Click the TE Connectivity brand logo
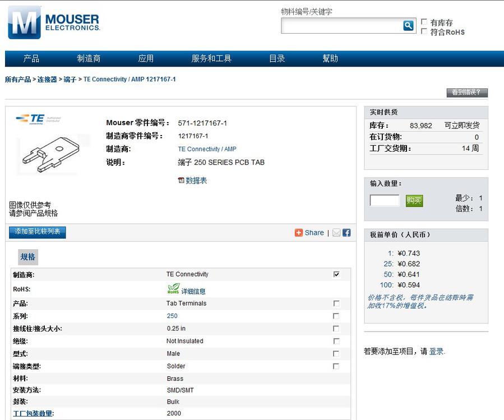The height and width of the screenshot is (420, 504). coord(38,119)
